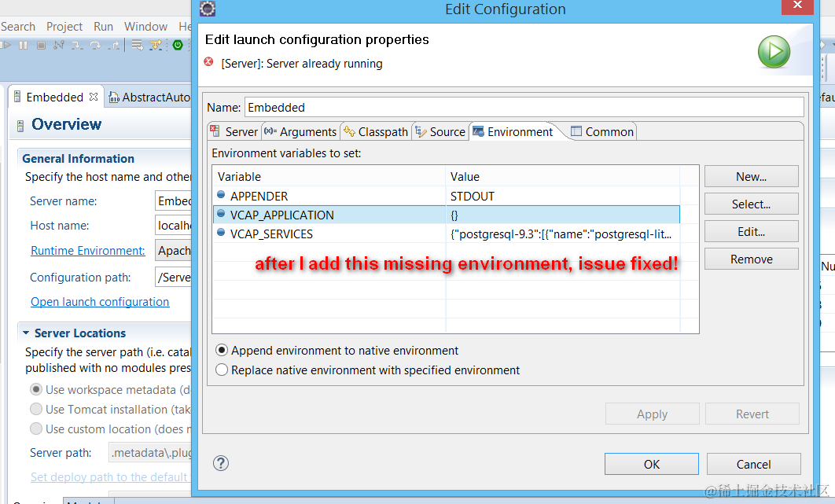Select the VCAP_SERVICES variable row
835x504 pixels.
pyautogui.click(x=447, y=234)
